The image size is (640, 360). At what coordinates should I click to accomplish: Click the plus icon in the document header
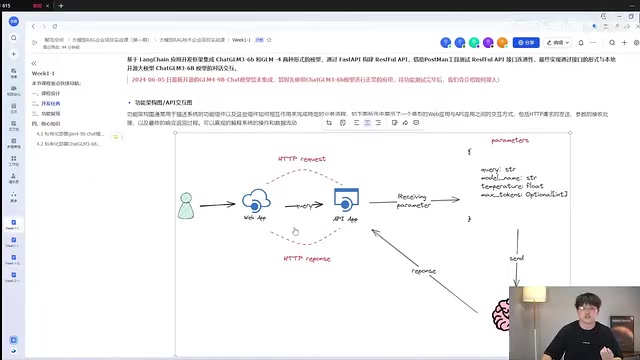tap(624, 42)
